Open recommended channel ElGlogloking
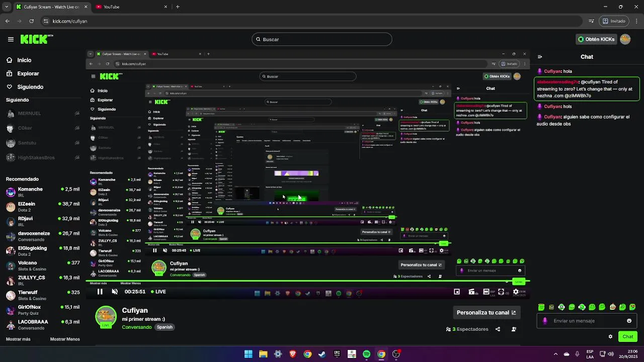The width and height of the screenshot is (644, 362). coord(43,251)
